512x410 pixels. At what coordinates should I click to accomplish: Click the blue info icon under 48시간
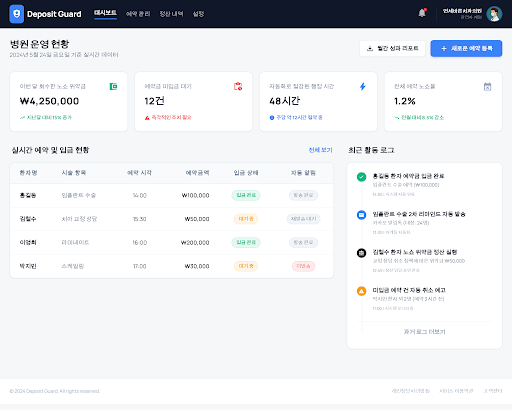pos(272,118)
